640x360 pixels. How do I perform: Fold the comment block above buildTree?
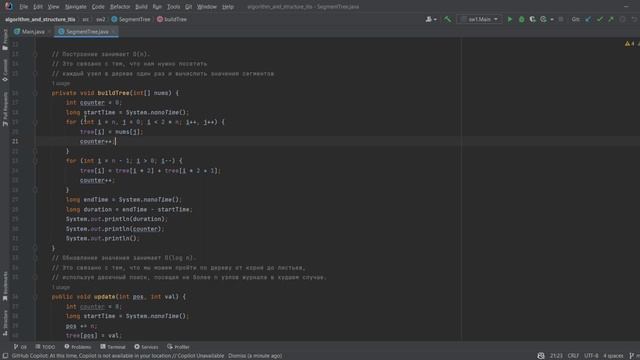[35, 54]
